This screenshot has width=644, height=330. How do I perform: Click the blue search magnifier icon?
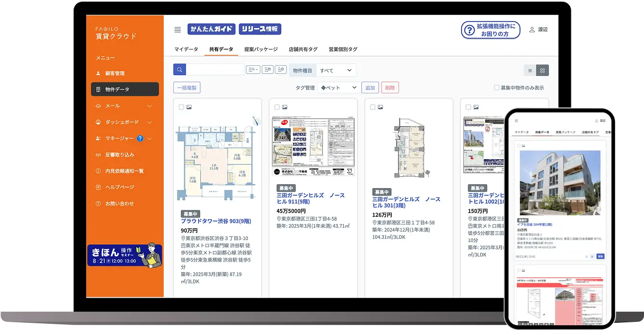tap(179, 69)
